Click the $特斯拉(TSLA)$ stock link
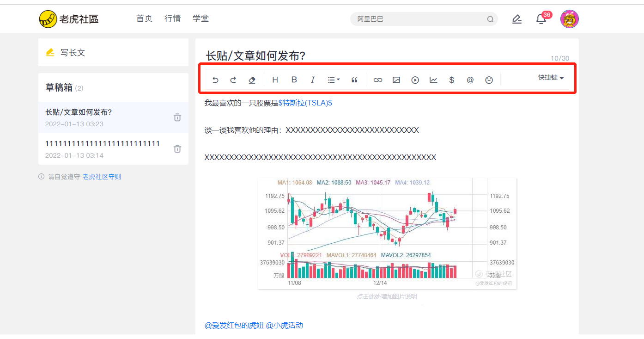The image size is (644, 339). tap(305, 103)
